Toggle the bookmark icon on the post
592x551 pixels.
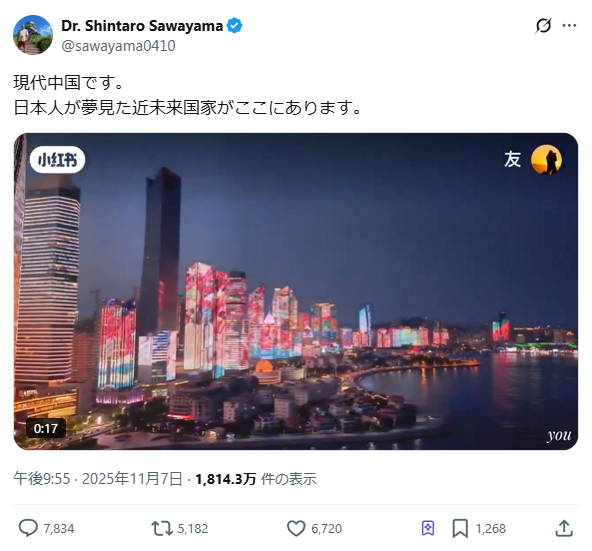tap(460, 528)
